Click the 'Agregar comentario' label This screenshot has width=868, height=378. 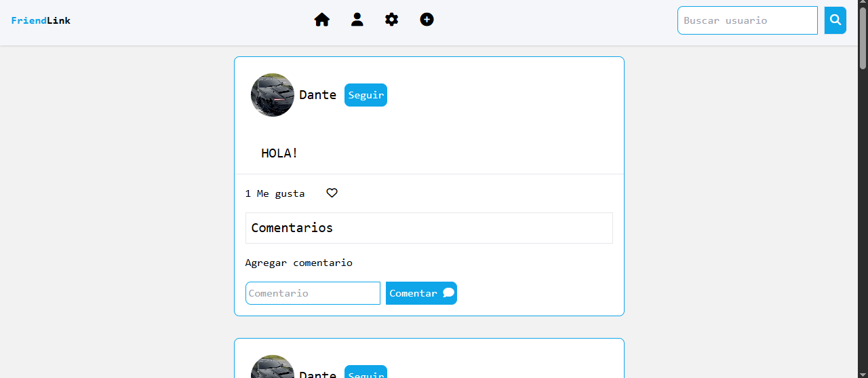pos(298,263)
